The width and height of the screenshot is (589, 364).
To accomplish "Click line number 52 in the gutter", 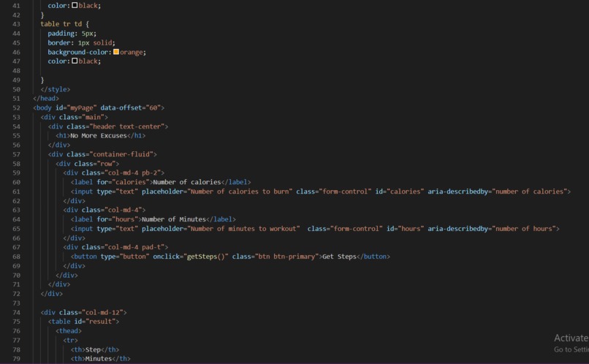I will coord(16,107).
